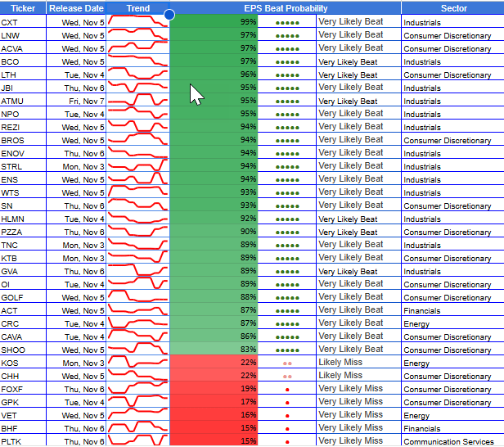Click the five-dot rating in CXT row
This screenshot has width=504, height=447.
click(287, 23)
